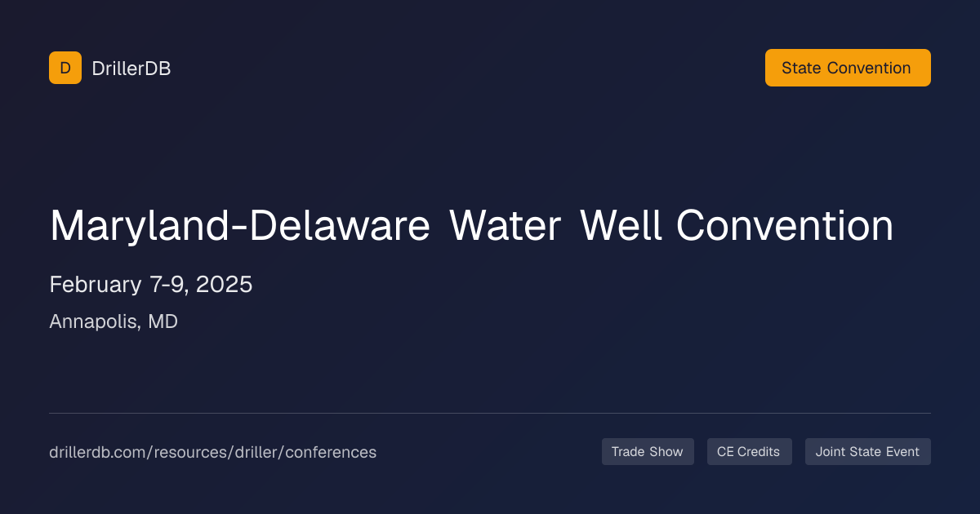Select the State Convention badge
This screenshot has height=514, width=980.
(848, 68)
